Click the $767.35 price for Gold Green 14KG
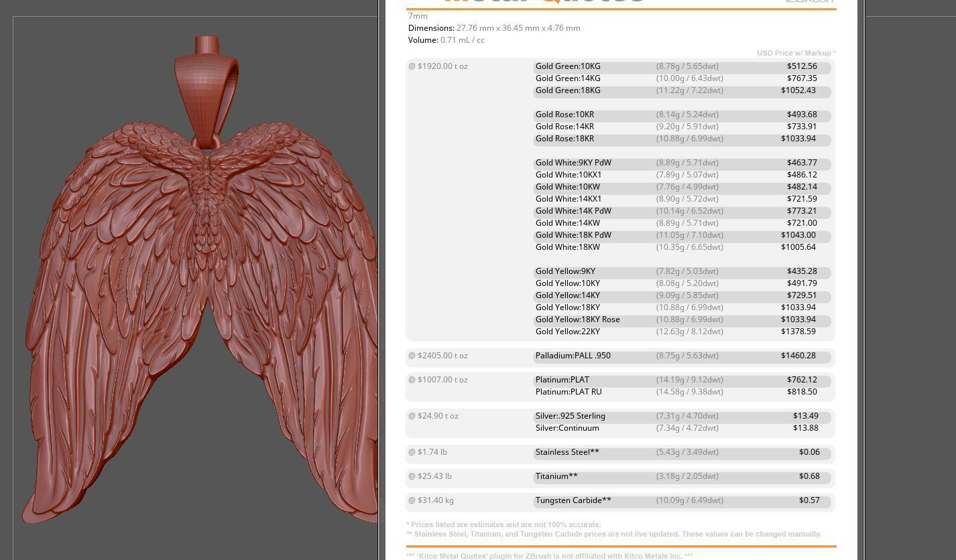Screen dimensions: 956x560 (x=802, y=78)
